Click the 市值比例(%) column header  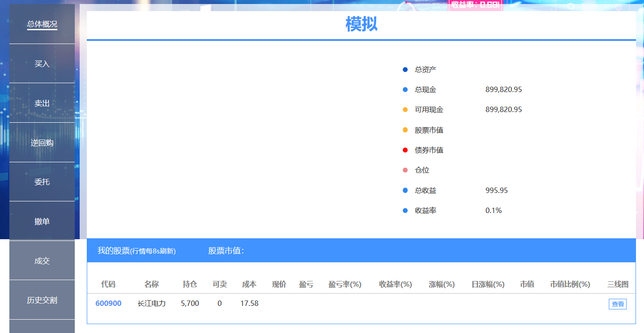570,285
